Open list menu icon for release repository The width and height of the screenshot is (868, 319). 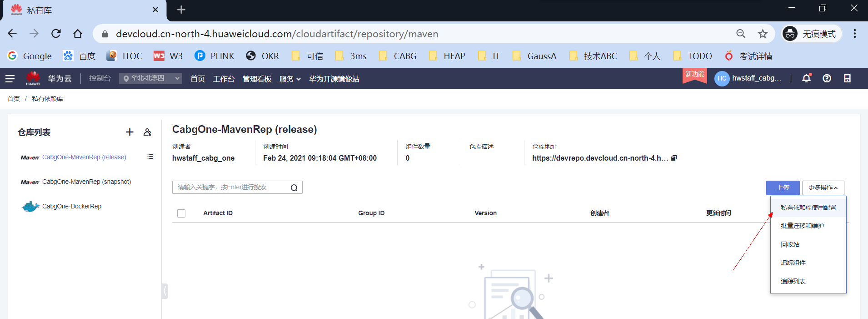(x=150, y=157)
